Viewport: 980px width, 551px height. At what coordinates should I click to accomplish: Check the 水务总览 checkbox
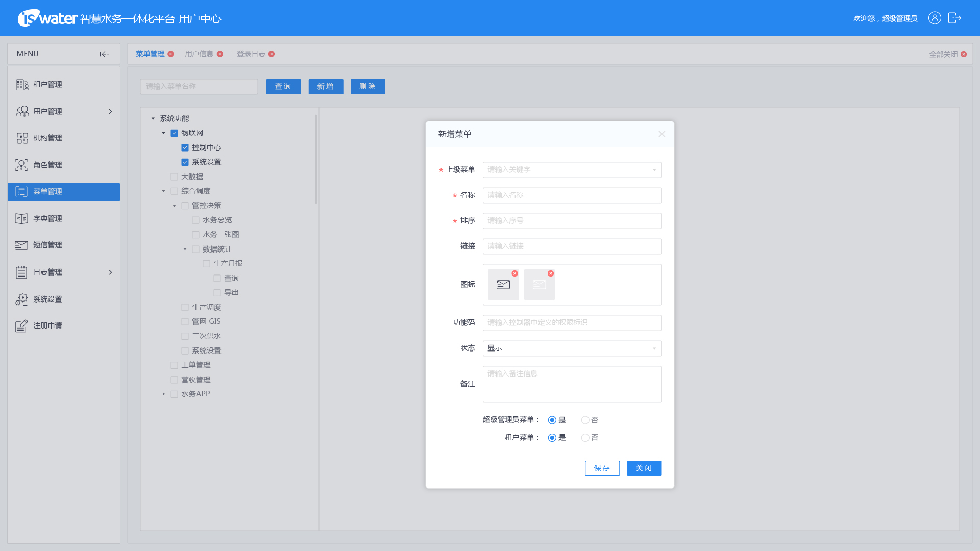[x=195, y=220]
